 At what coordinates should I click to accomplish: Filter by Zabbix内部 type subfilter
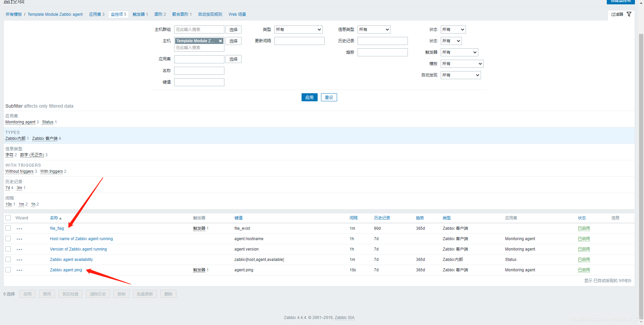pos(15,139)
